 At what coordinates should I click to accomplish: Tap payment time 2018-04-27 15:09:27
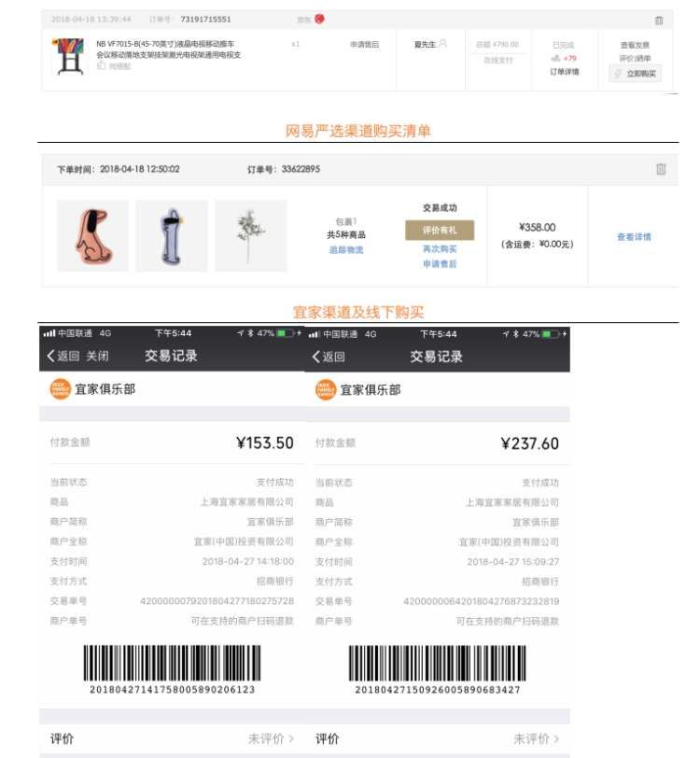coord(513,562)
